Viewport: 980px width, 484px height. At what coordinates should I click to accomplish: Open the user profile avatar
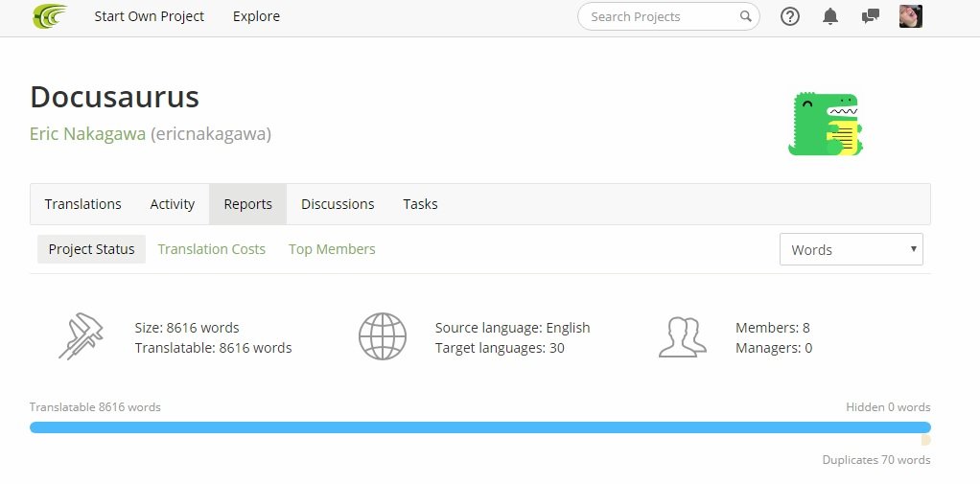[x=911, y=16]
